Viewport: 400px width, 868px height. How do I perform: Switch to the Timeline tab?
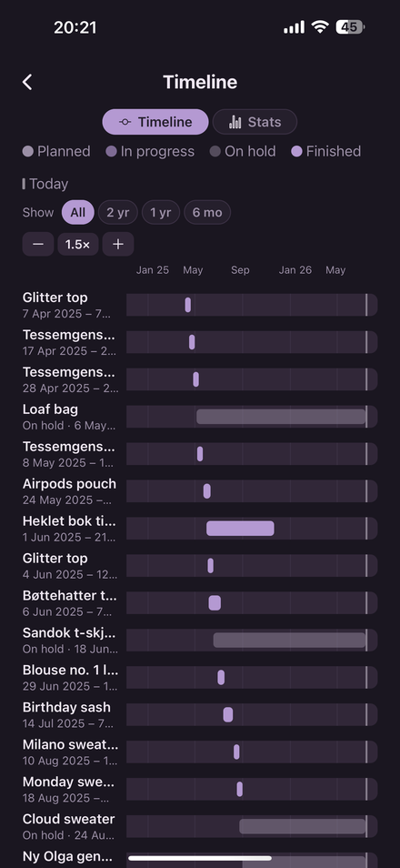point(155,122)
